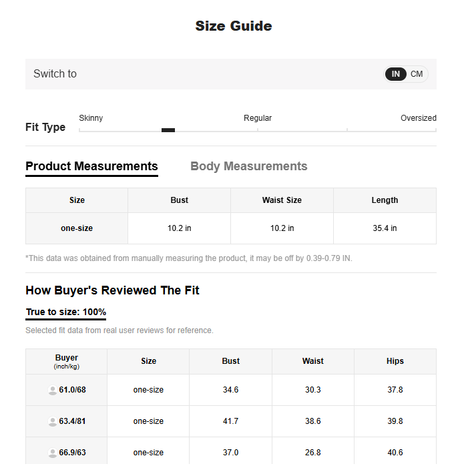Click the Size Guide heading
Screen dimensions: 458x476
(x=233, y=26)
